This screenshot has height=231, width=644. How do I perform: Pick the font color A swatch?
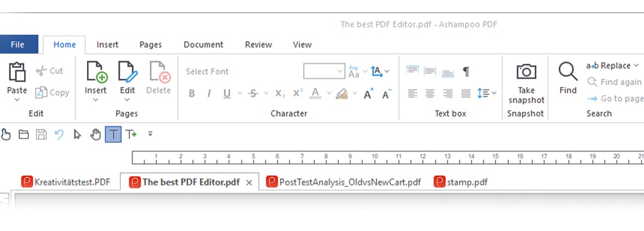pos(315,93)
